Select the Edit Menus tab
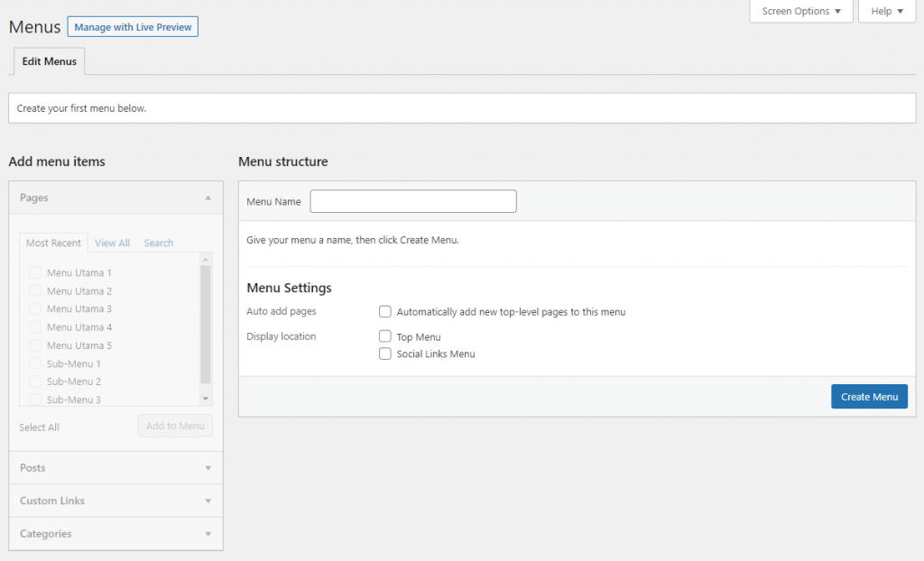This screenshot has width=924, height=561. 48,60
